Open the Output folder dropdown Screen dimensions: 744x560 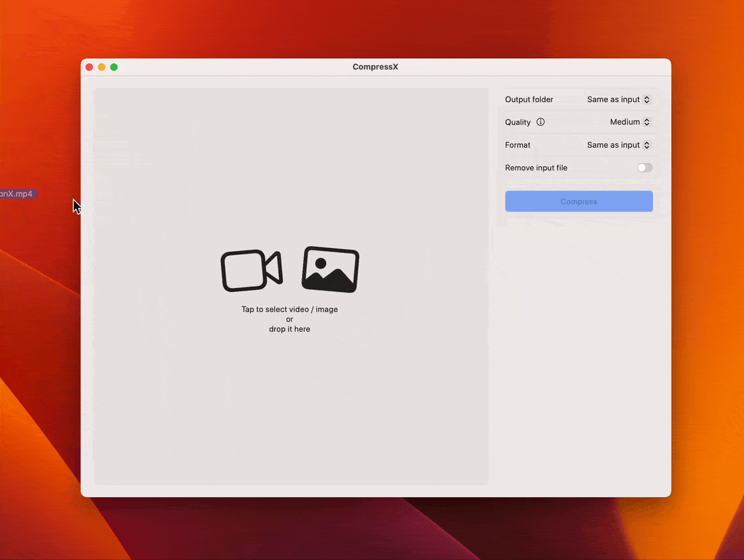click(x=618, y=100)
